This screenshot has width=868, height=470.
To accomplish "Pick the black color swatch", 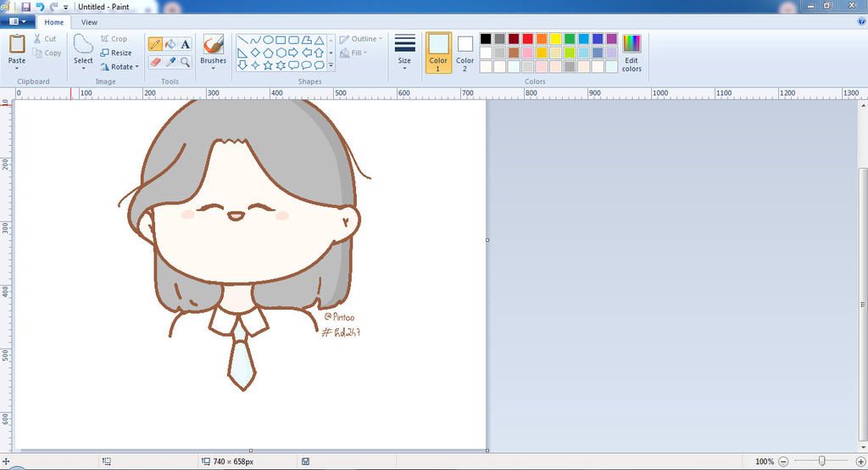I will (x=486, y=38).
